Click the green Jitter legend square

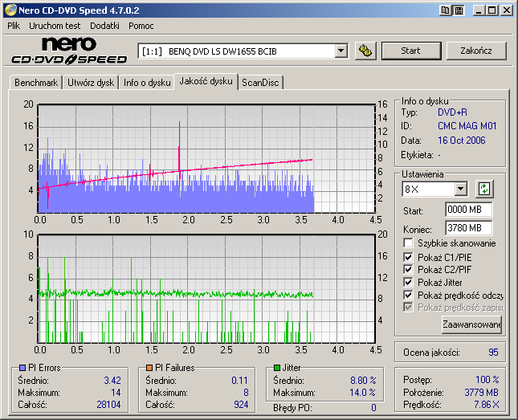(x=277, y=368)
